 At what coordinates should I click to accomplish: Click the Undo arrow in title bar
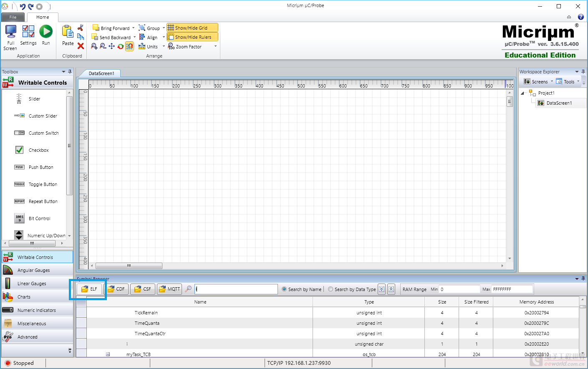pos(23,6)
